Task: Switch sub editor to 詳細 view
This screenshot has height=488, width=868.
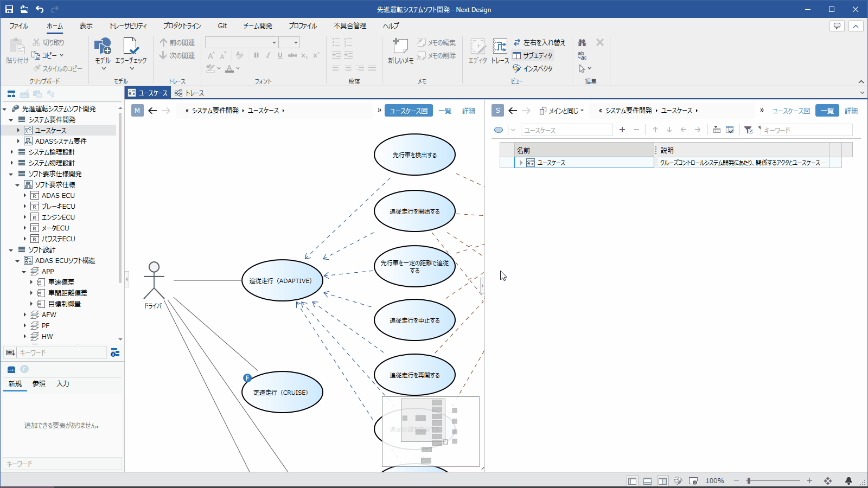Action: pos(851,111)
